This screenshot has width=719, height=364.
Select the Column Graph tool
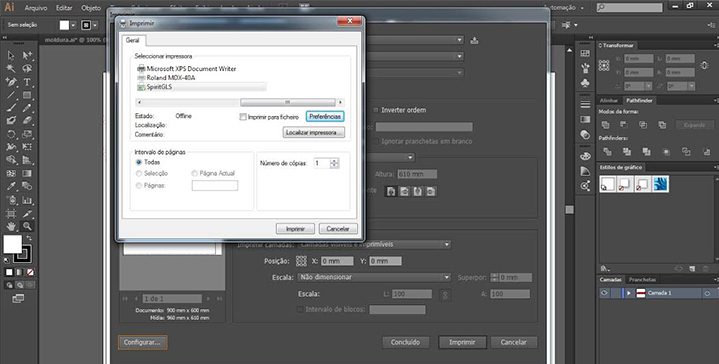click(27, 200)
